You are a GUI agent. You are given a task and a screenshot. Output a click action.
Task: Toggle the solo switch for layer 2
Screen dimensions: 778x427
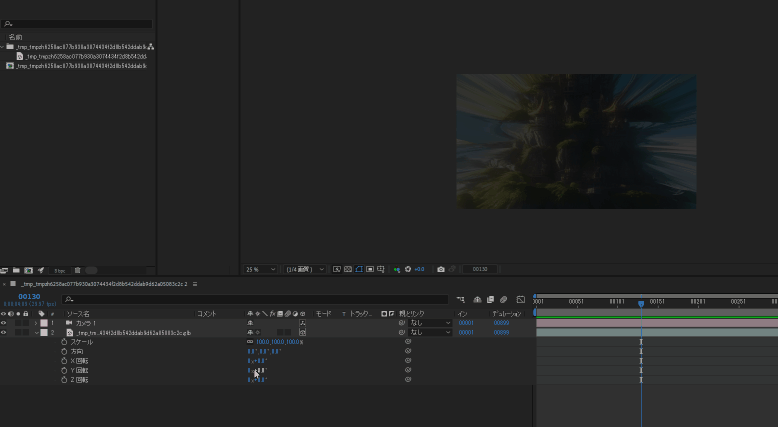pyautogui.click(x=18, y=332)
